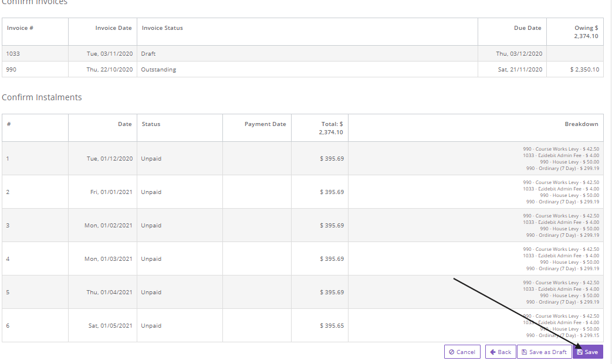This screenshot has width=612, height=364.
Task: Click the owing amount $ 2,350.10
Action: pyautogui.click(x=584, y=70)
